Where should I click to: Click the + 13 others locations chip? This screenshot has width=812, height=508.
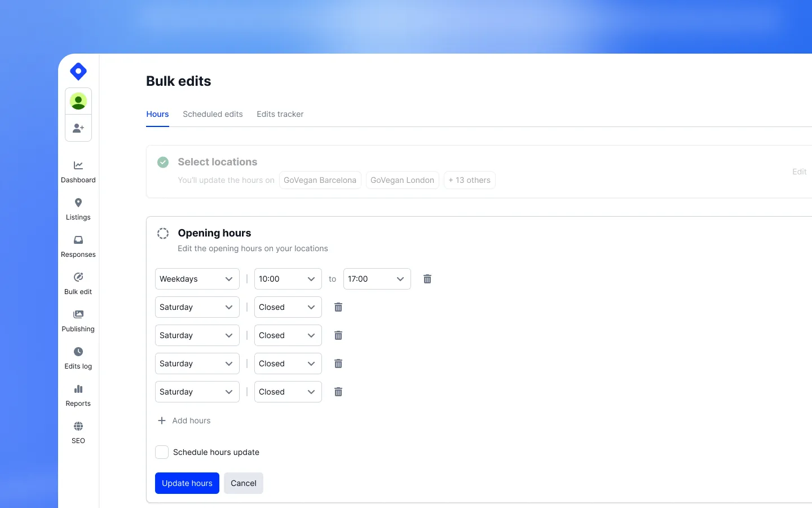point(469,179)
